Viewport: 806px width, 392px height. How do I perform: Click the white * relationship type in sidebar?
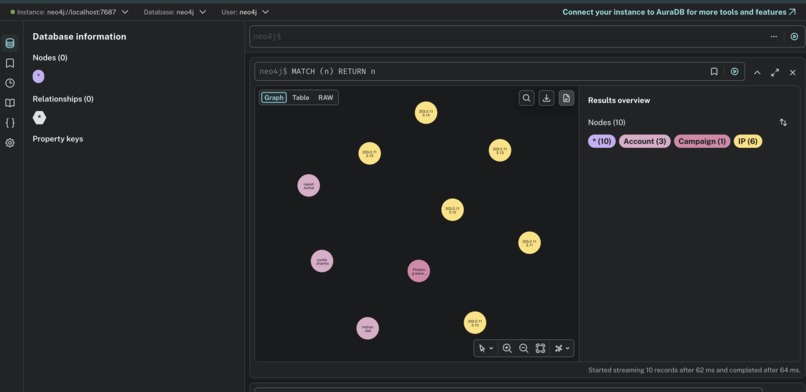[39, 118]
